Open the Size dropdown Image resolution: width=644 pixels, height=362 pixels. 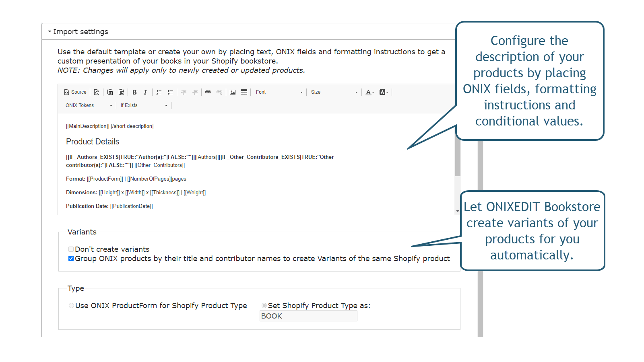tap(334, 92)
